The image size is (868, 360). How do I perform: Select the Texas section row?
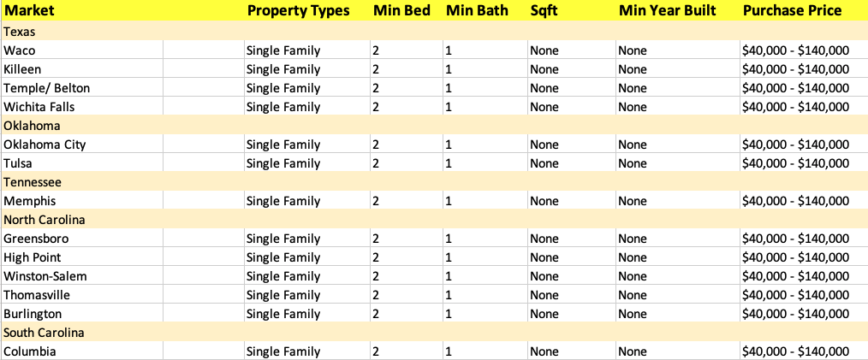tap(434, 32)
